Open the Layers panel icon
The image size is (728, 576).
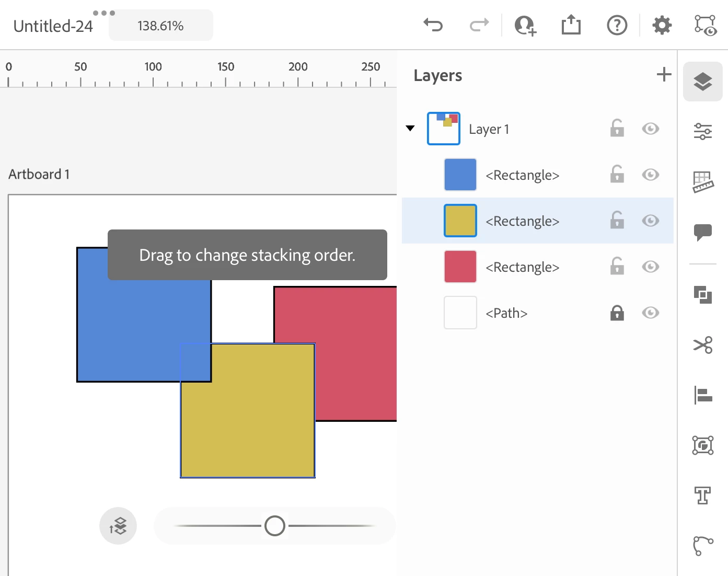[x=703, y=82]
